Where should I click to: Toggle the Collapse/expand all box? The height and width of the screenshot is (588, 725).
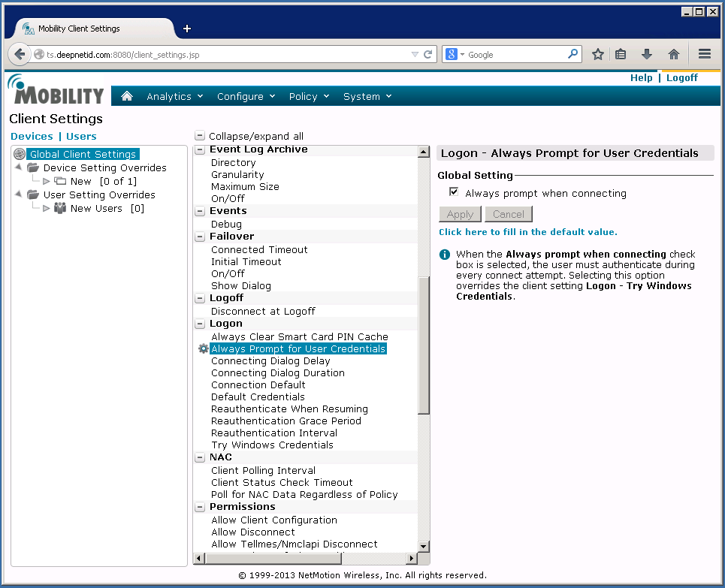tap(200, 137)
